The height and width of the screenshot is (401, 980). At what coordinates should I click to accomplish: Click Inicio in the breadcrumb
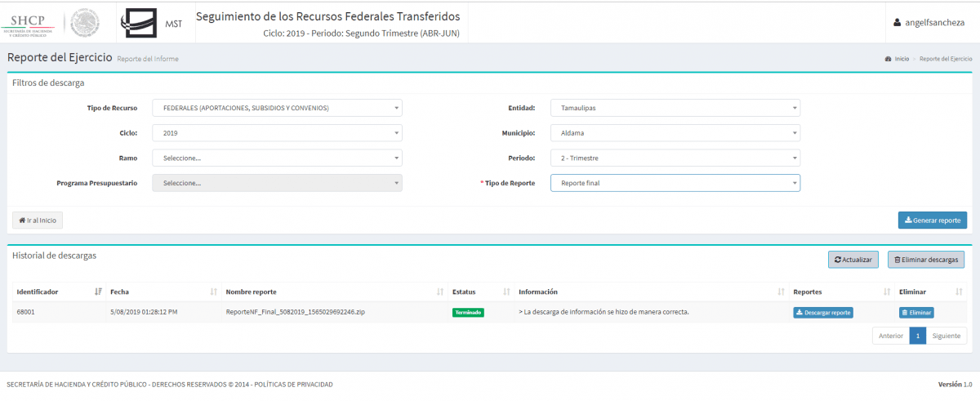[x=901, y=60]
